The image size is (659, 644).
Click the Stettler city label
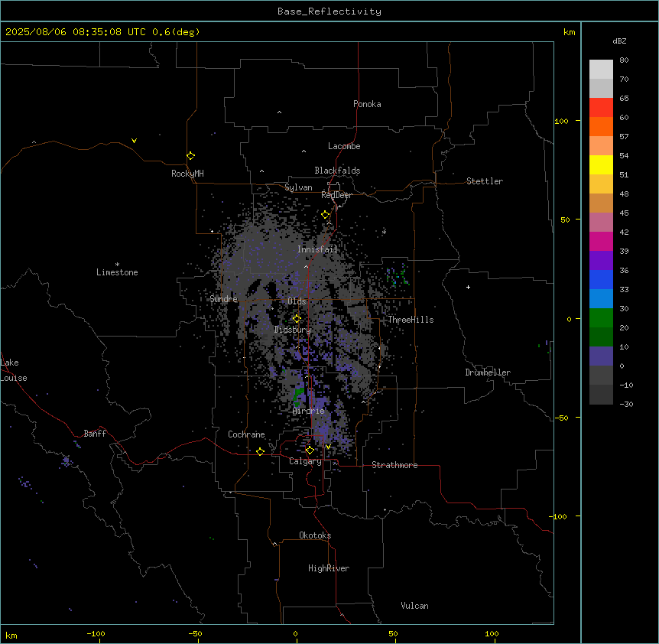click(485, 181)
